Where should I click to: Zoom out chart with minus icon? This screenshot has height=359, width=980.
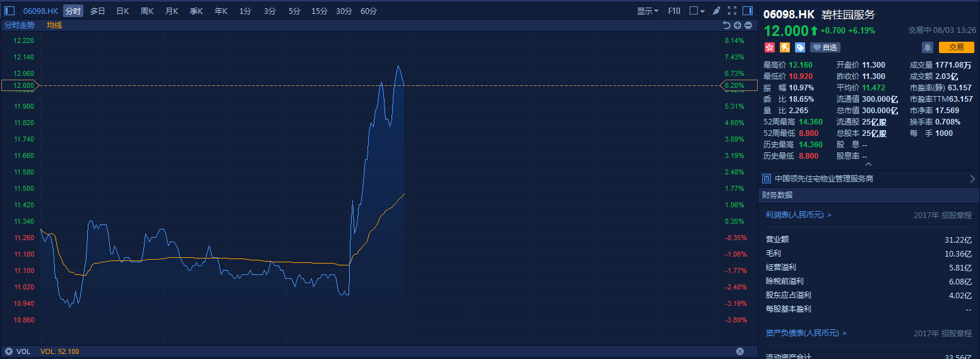coord(748,25)
